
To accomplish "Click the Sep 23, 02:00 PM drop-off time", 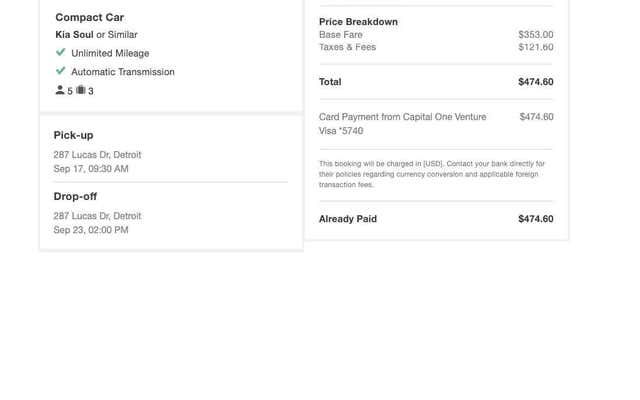I will click(91, 230).
